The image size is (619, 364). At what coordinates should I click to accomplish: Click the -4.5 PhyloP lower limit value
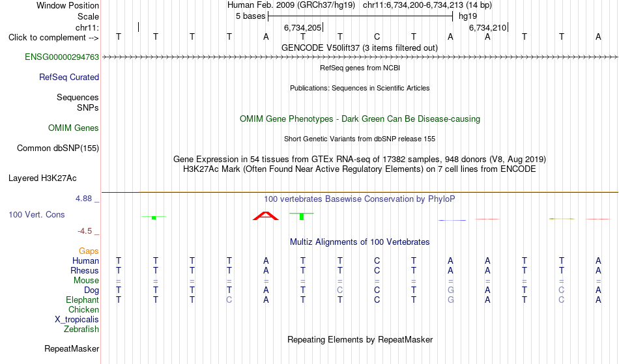click(85, 231)
